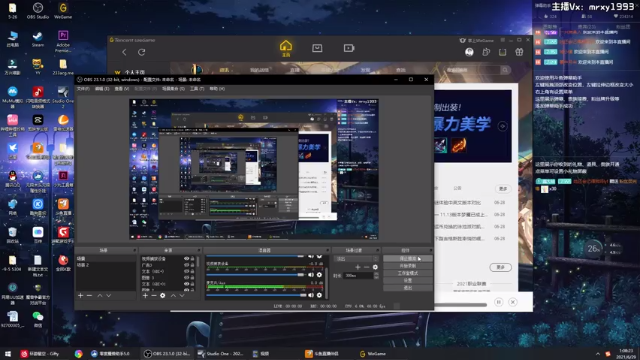Move scene up with arrow icon
Viewport: 640px width, 360px height.
coord(100,296)
